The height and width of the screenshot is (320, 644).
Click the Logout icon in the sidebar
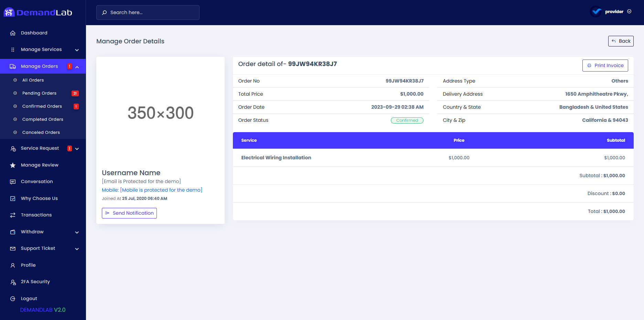pyautogui.click(x=13, y=298)
